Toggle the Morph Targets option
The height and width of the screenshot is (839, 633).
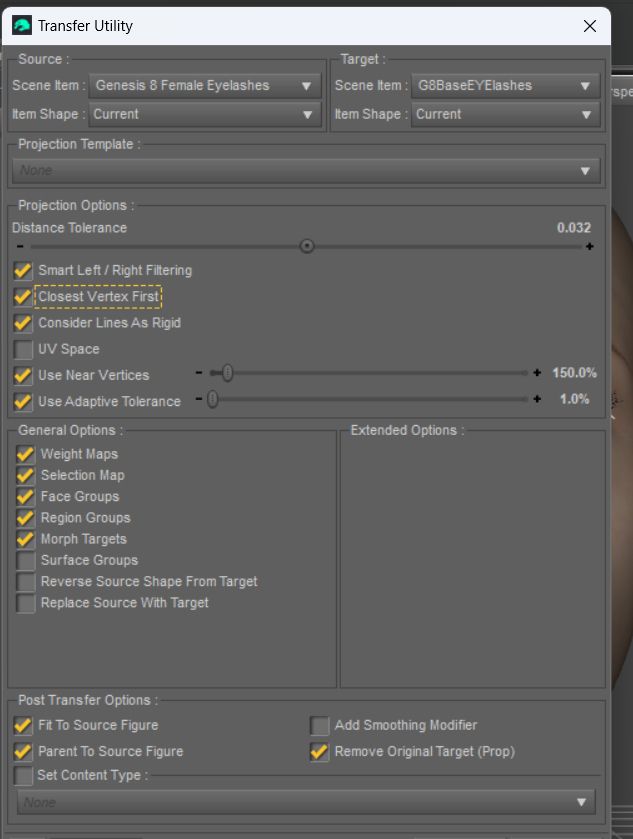tap(25, 539)
